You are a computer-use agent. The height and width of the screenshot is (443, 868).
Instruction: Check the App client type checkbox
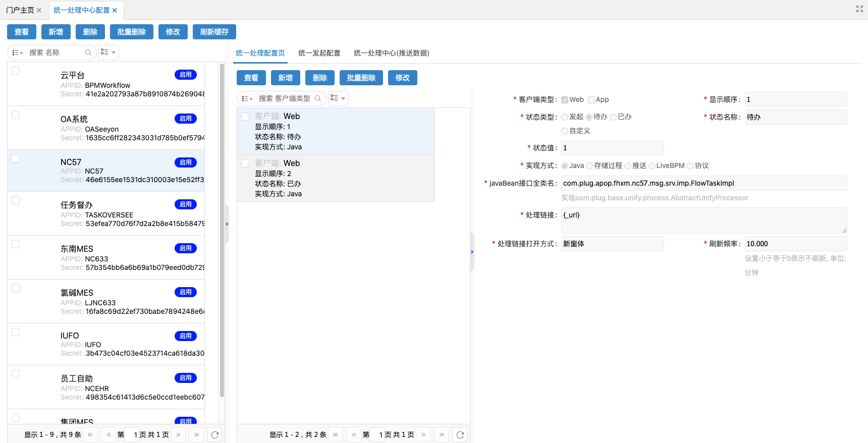coord(591,99)
